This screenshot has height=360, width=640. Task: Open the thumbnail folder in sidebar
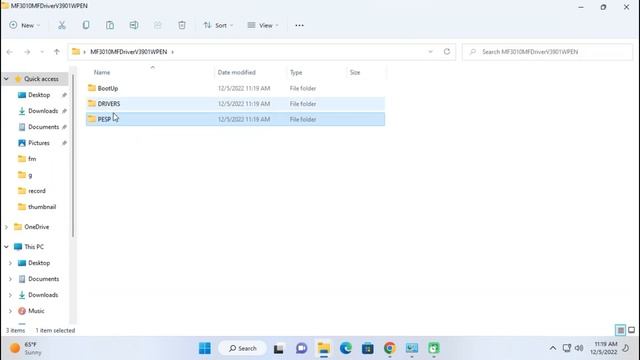coord(42,207)
